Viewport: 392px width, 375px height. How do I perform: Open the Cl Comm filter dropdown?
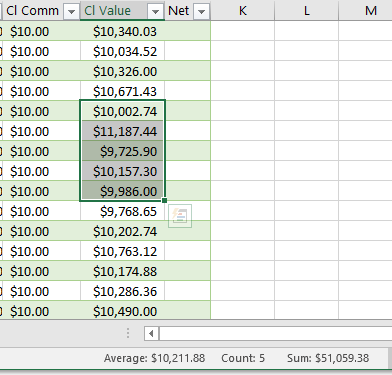[71, 12]
